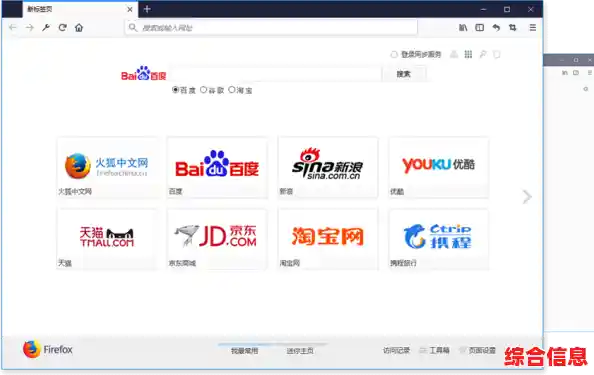
Task: Minimize the background window
Action: [x=562, y=60]
